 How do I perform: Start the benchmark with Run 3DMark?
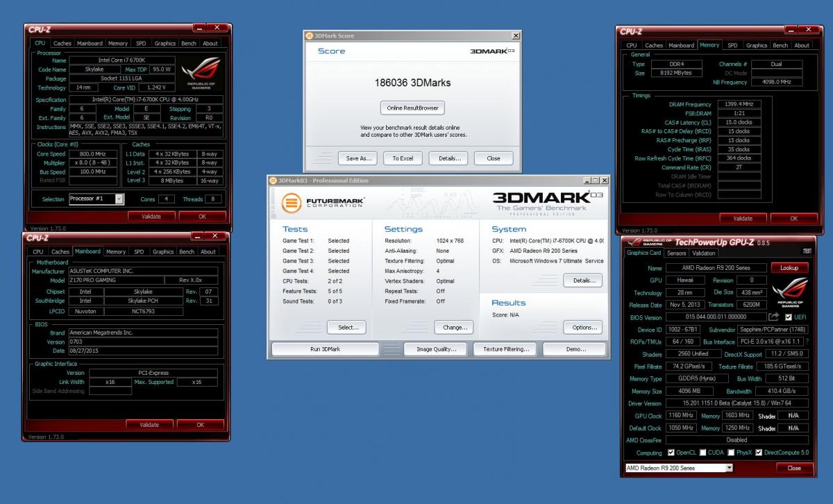(325, 349)
